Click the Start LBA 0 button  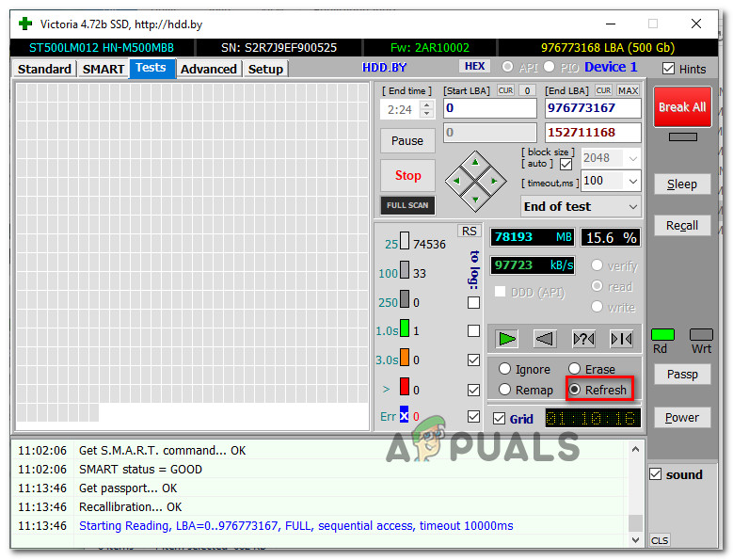click(527, 90)
